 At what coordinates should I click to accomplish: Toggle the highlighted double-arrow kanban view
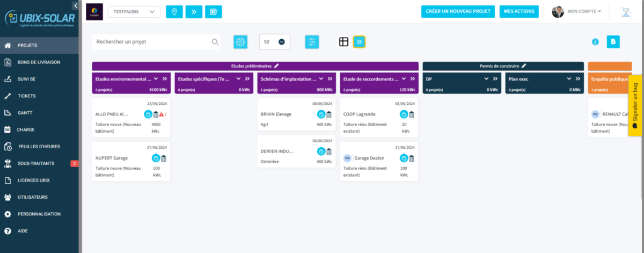pyautogui.click(x=360, y=42)
